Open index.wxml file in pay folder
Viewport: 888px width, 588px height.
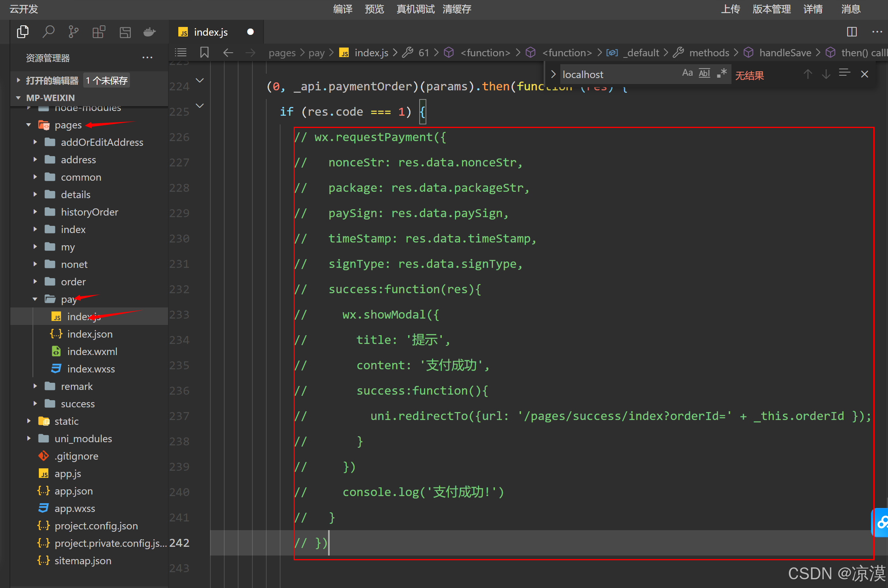[92, 351]
